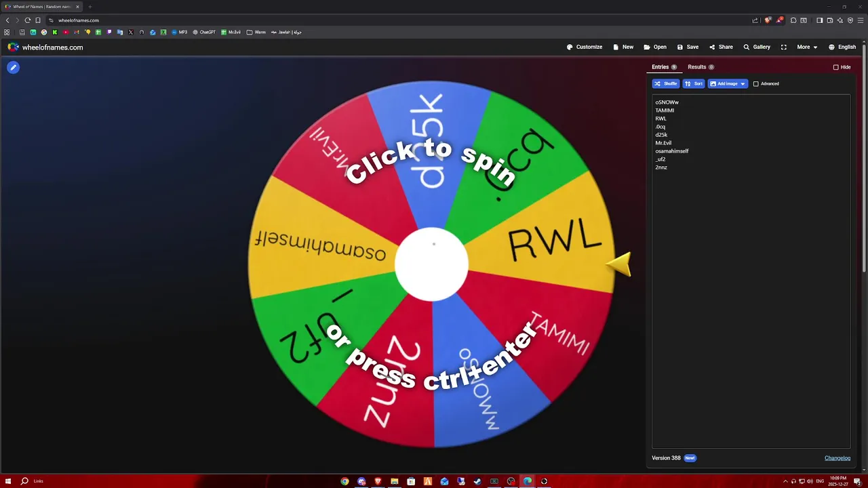Select the entry 'oSNOWw' in the list
Image resolution: width=868 pixels, height=488 pixels.
point(667,102)
